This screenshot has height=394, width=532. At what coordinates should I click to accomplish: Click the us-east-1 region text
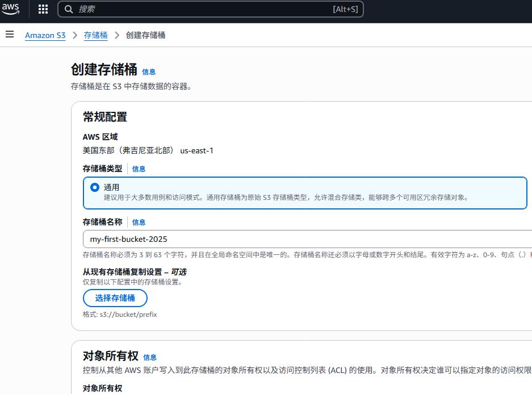point(196,150)
